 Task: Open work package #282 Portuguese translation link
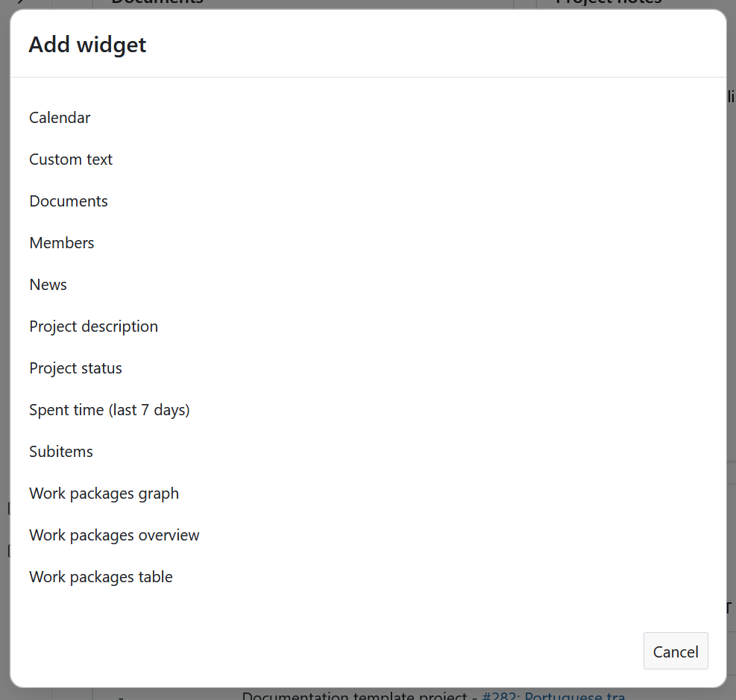(554, 696)
